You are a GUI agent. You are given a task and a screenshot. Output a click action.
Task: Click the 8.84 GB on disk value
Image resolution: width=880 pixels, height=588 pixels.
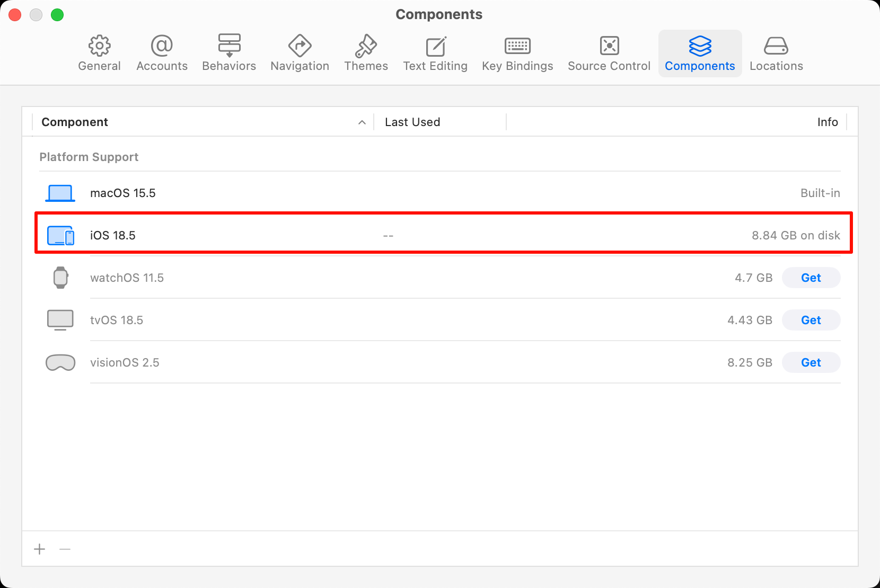pyautogui.click(x=796, y=236)
